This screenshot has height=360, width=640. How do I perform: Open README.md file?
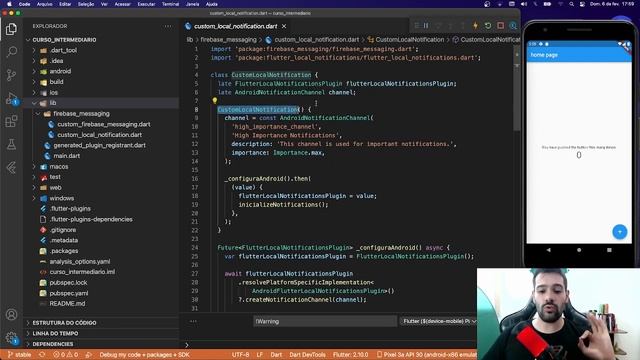point(67,304)
